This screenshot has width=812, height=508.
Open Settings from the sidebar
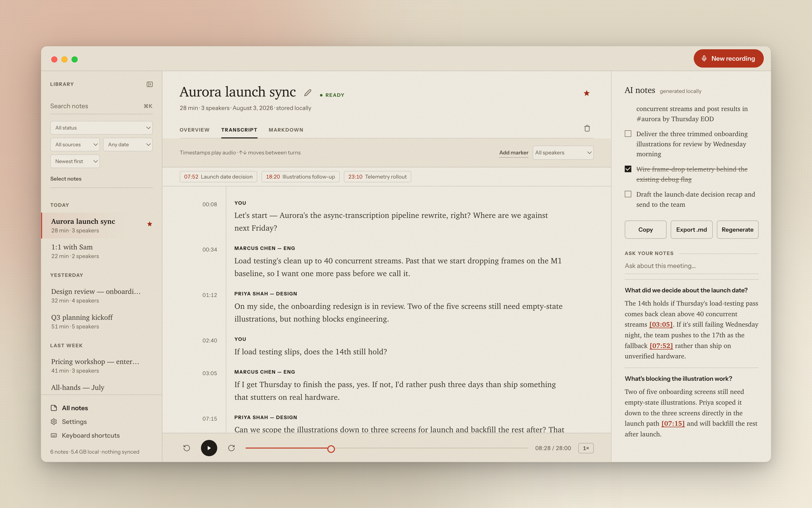click(69, 422)
